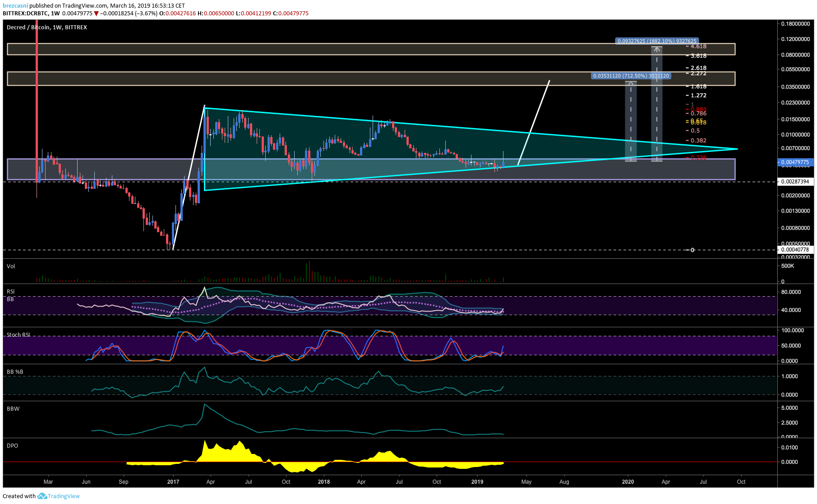Select the Stoch RSI indicator label

pos(18,335)
